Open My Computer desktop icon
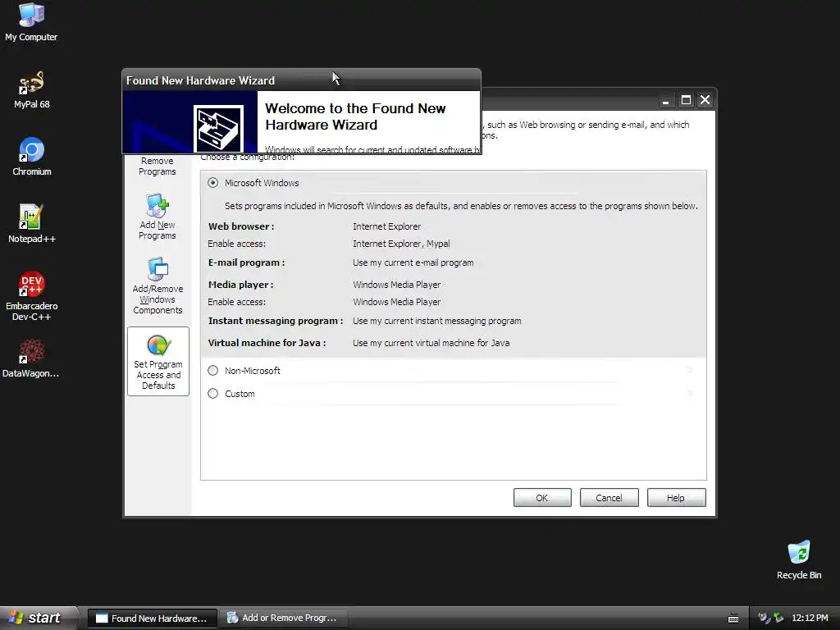The image size is (840, 630). pyautogui.click(x=31, y=21)
